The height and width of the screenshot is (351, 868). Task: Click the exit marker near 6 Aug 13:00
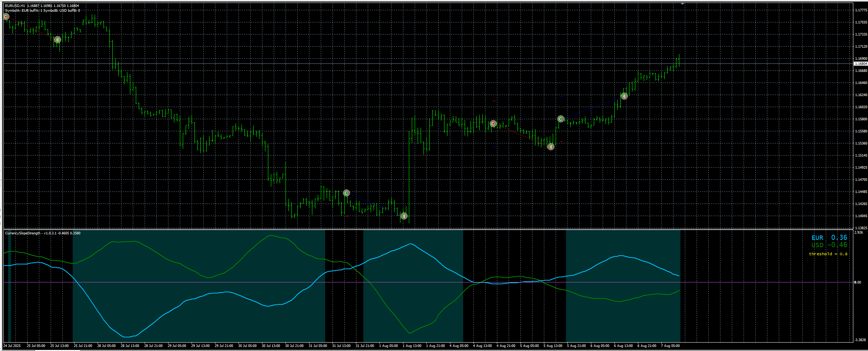point(624,96)
